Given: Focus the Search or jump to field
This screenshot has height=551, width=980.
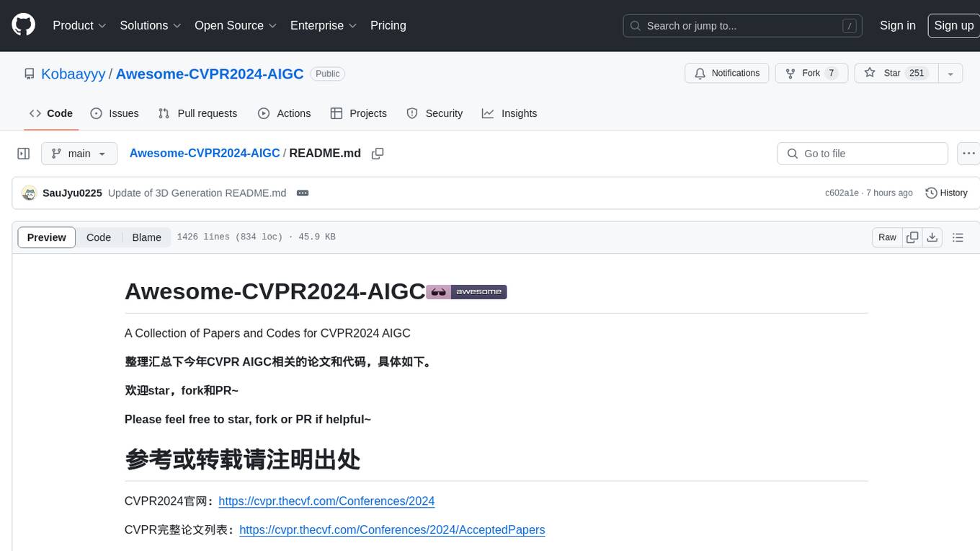Looking at the screenshot, I should pos(744,25).
